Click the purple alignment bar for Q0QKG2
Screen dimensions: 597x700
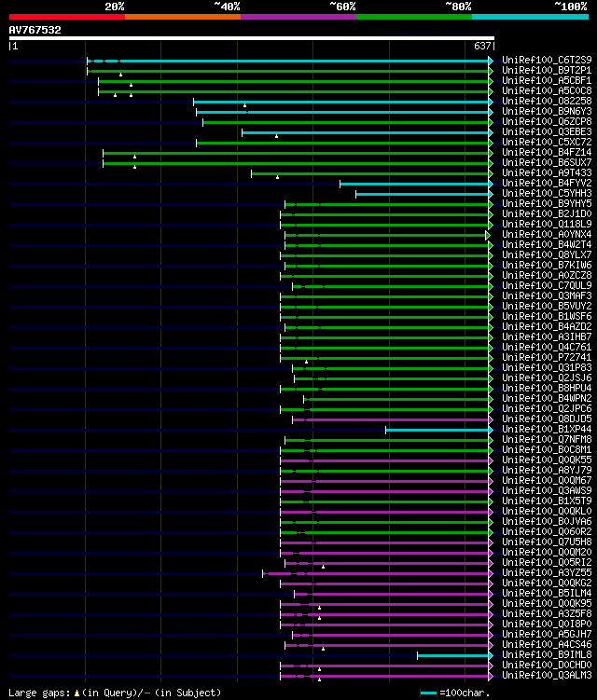pyautogui.click(x=384, y=583)
